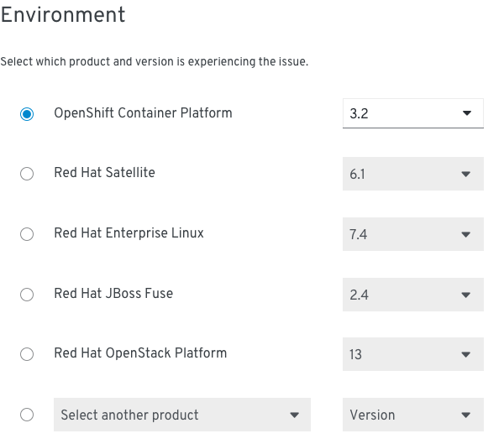
Task: Open the Satellite version 6.1 dropdown
Action: pyautogui.click(x=413, y=174)
